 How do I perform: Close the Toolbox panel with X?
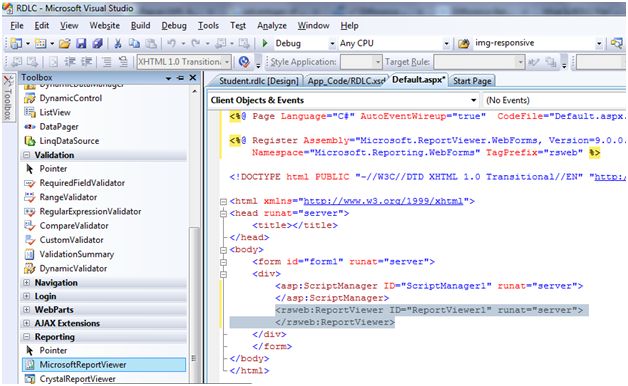[x=193, y=78]
